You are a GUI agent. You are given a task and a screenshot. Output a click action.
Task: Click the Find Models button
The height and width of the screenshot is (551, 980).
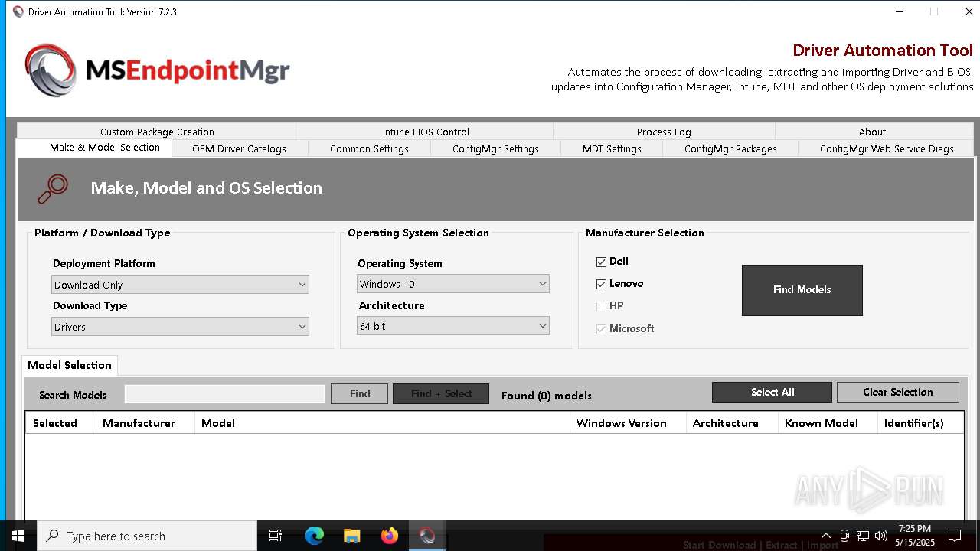(802, 290)
